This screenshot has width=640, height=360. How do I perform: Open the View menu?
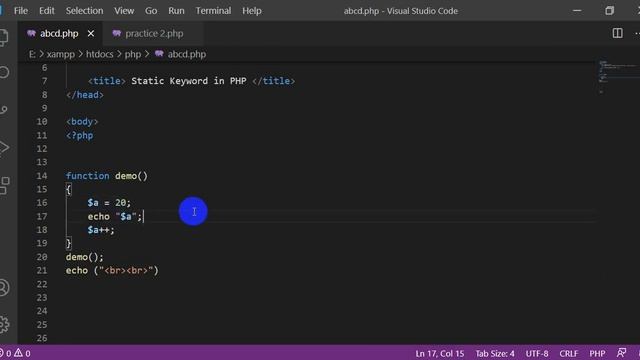(124, 11)
